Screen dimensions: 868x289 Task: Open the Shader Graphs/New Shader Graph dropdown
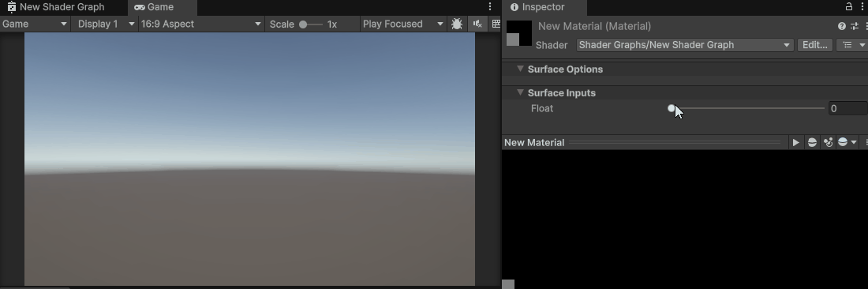(x=685, y=45)
